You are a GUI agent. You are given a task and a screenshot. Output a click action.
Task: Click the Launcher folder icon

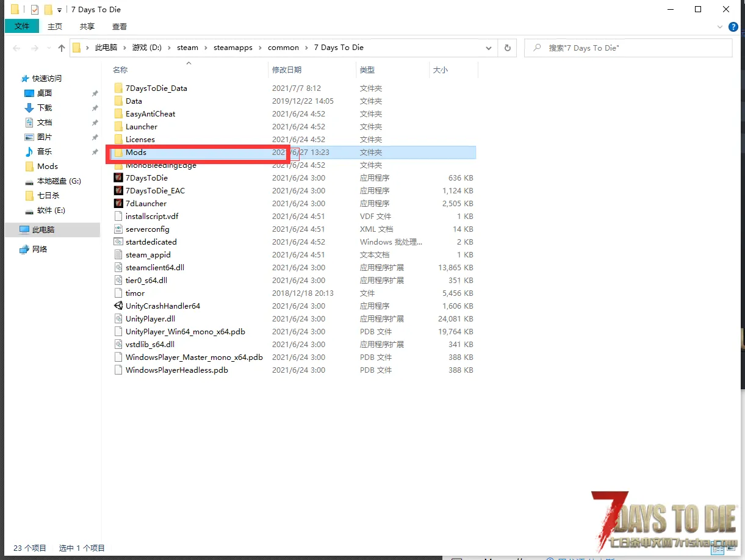[x=118, y=127]
